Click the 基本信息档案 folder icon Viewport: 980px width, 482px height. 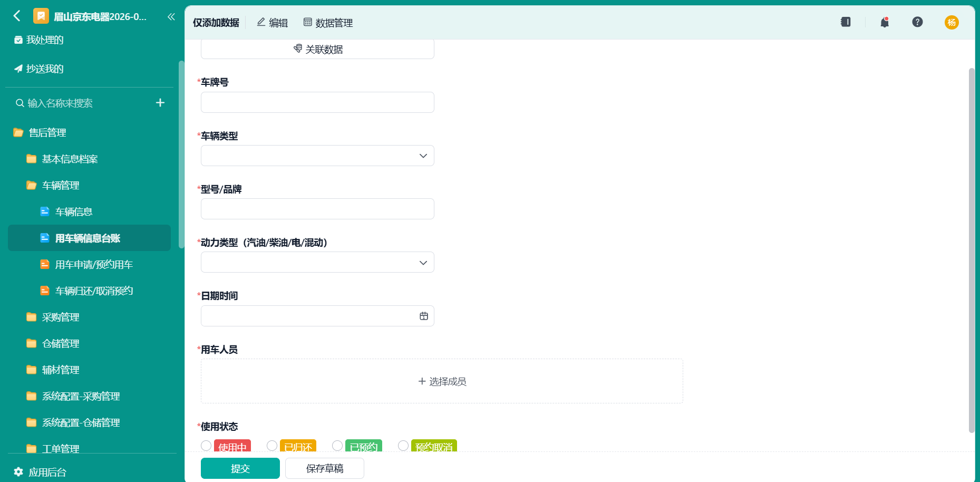32,159
